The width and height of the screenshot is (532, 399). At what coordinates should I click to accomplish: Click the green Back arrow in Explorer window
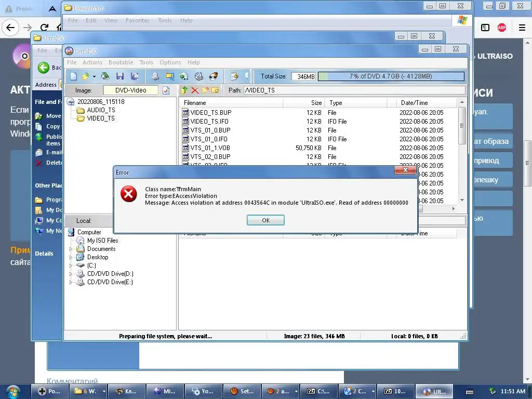point(44,68)
